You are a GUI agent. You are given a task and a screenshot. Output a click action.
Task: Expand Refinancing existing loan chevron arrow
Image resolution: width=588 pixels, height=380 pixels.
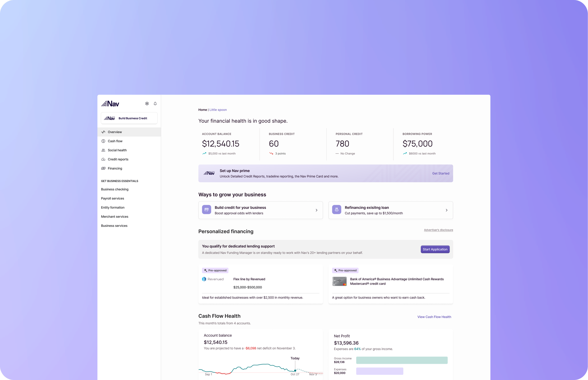click(447, 210)
